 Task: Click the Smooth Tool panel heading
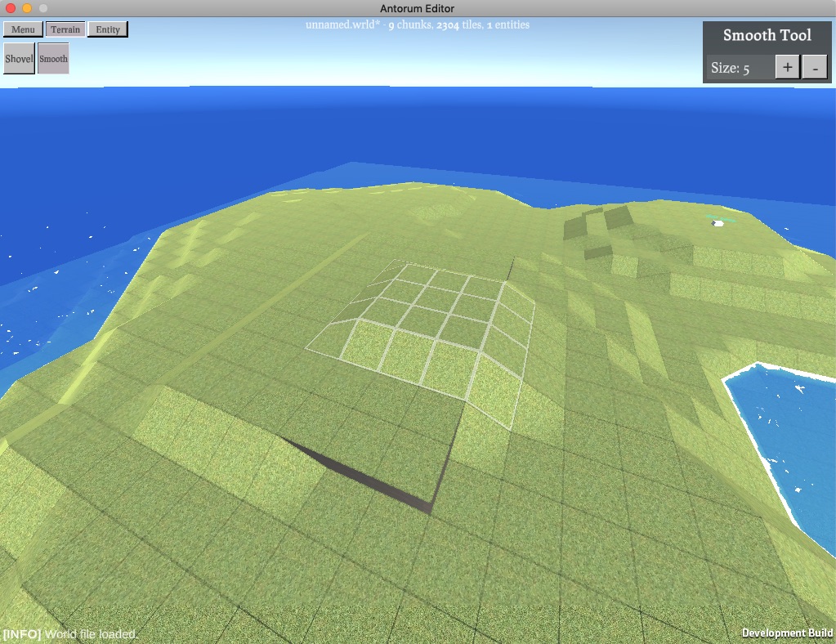767,35
